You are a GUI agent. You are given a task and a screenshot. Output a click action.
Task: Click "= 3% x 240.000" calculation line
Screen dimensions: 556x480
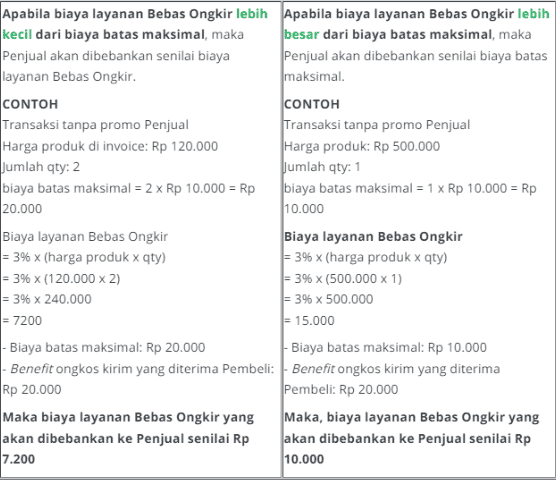click(47, 299)
